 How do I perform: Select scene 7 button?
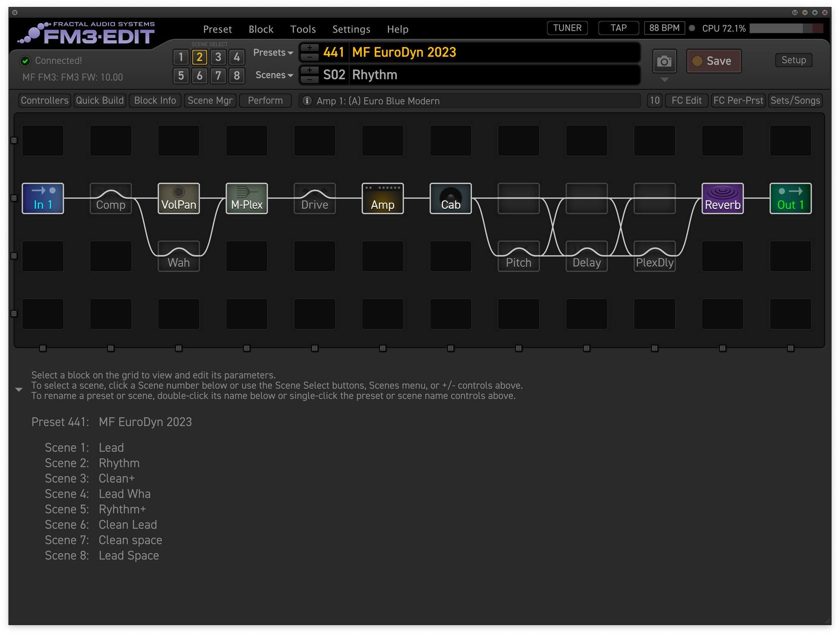(x=218, y=76)
